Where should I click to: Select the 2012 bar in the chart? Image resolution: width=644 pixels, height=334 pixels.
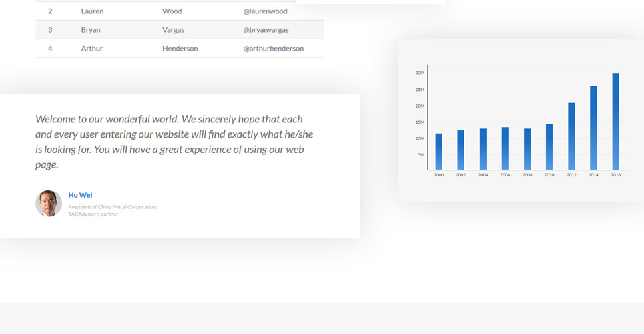coord(571,136)
